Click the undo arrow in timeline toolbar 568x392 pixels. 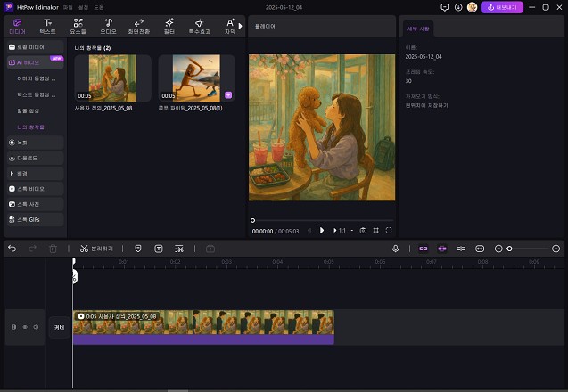tap(12, 249)
